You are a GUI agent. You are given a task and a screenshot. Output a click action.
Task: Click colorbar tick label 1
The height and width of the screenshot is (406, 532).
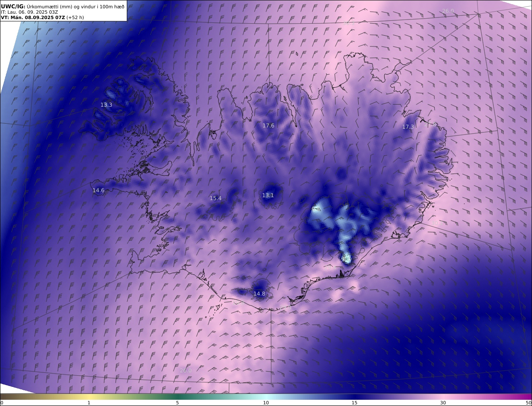tap(89, 403)
